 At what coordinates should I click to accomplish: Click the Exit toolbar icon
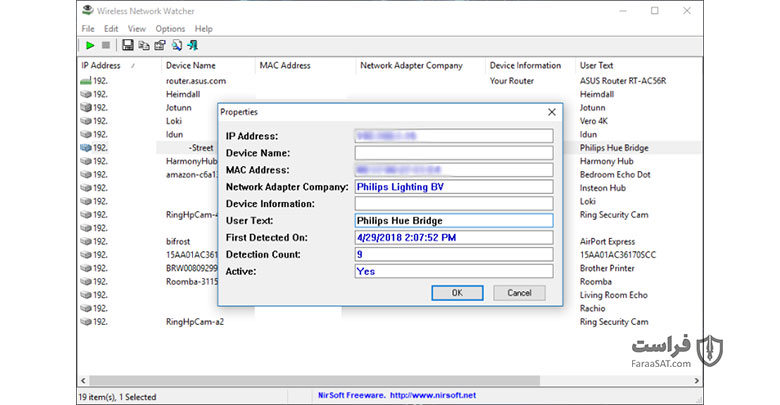(x=193, y=45)
